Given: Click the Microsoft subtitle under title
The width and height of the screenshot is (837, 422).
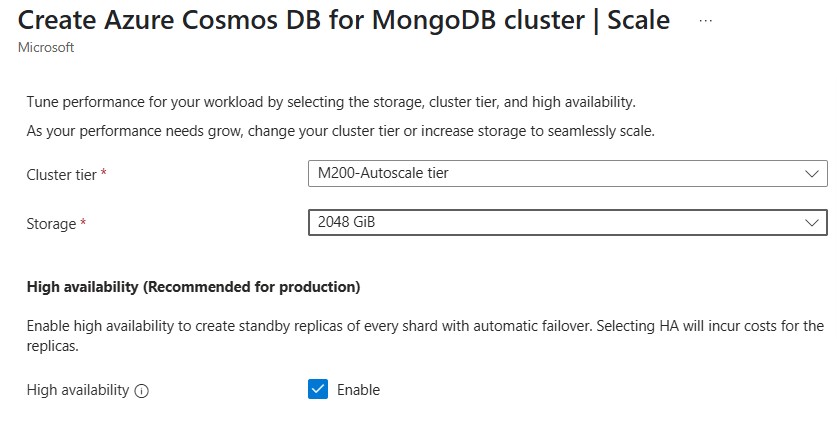Looking at the screenshot, I should pos(46,47).
